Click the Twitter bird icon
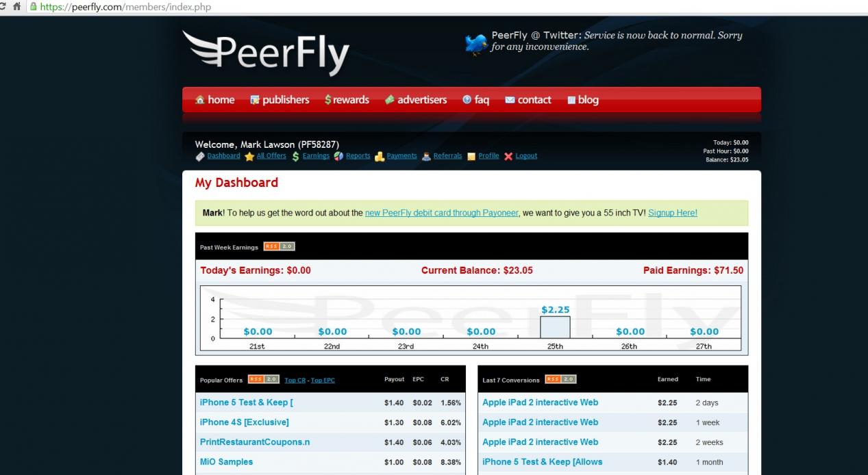The width and height of the screenshot is (868, 475). point(475,44)
